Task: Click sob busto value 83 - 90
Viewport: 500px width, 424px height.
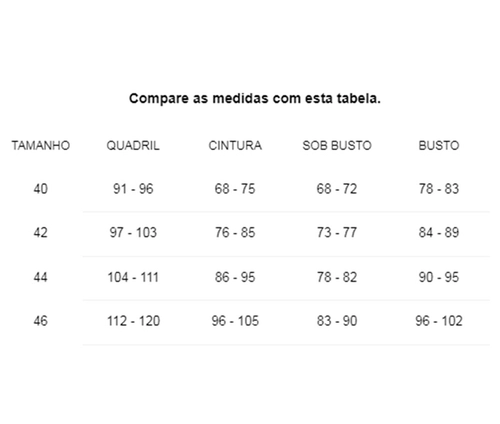Action: (337, 321)
